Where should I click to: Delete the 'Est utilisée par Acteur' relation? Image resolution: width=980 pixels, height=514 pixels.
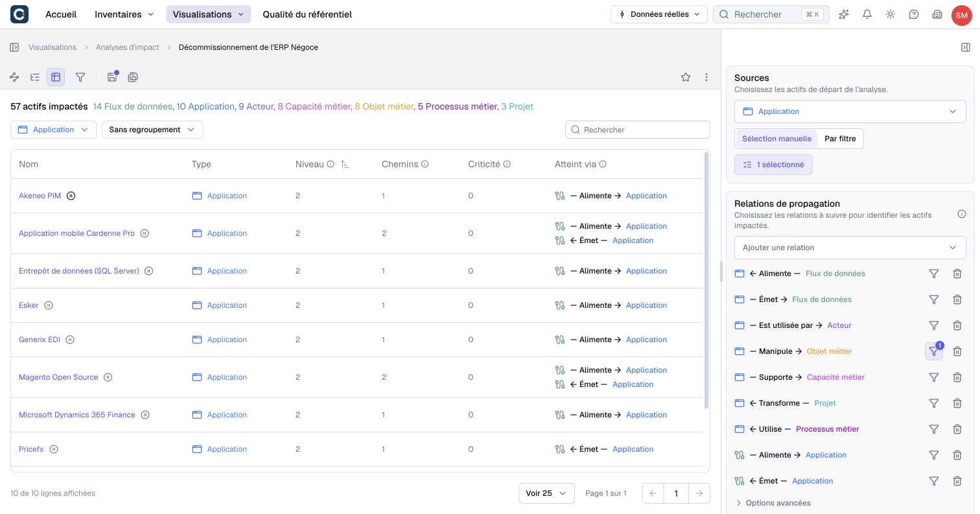(x=957, y=325)
